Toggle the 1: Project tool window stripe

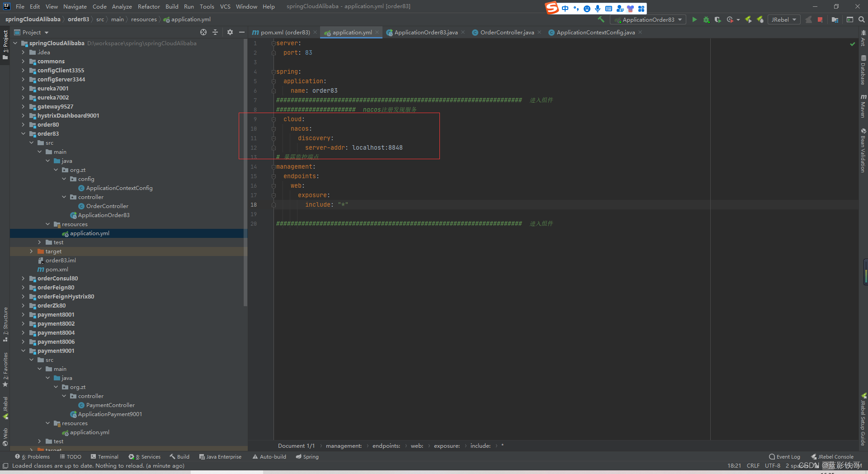click(x=5, y=45)
